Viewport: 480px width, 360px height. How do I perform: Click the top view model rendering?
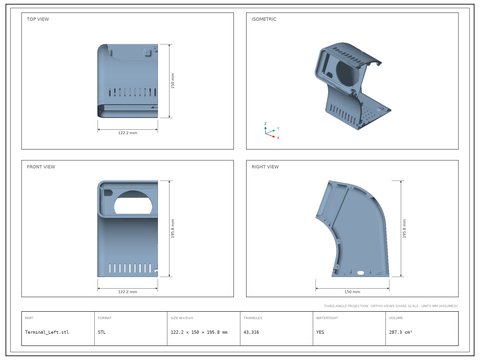(x=128, y=81)
